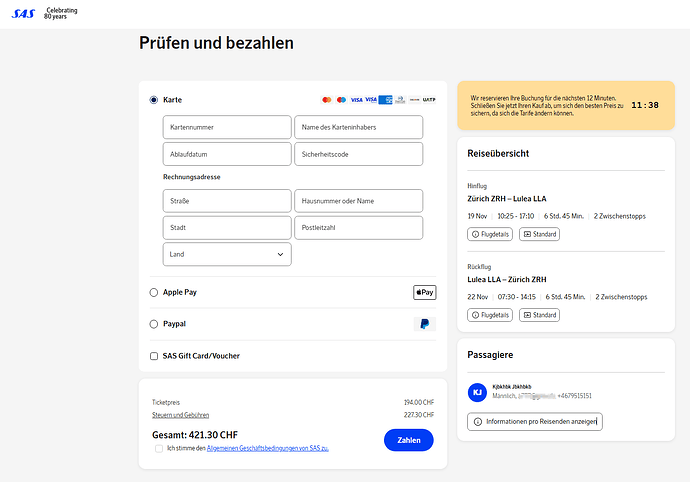Open Flugdetails for the Hinflug
The width and height of the screenshot is (690, 482).
pos(490,234)
